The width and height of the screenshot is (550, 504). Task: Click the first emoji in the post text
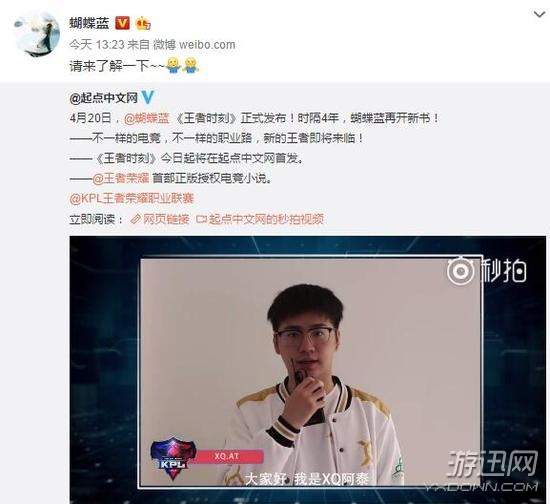point(174,65)
